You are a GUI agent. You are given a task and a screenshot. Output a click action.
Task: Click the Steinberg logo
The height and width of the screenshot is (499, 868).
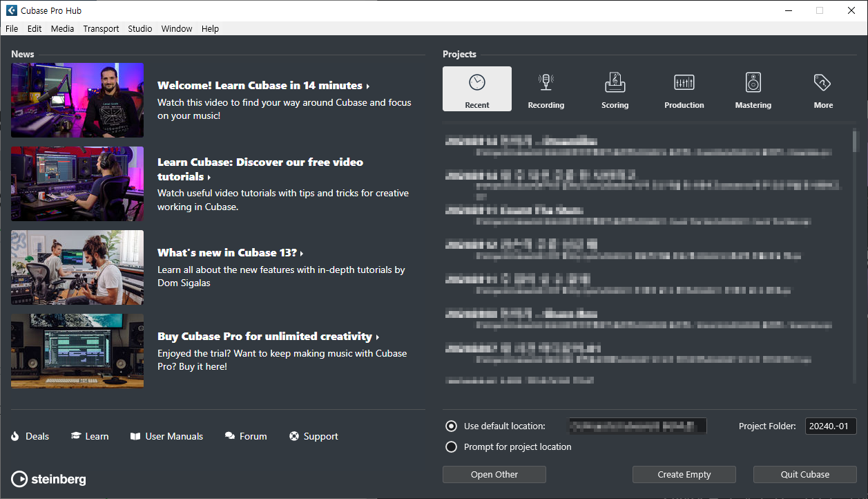tap(49, 479)
